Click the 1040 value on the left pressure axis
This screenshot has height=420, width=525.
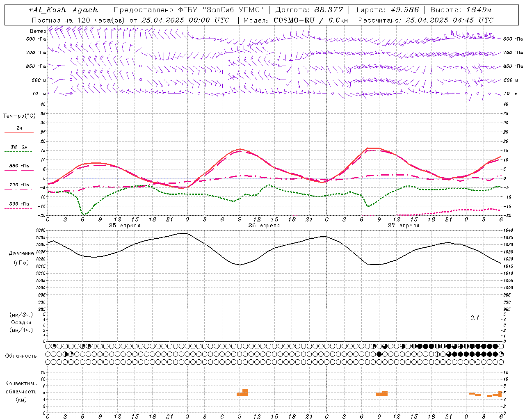[x=41, y=231]
